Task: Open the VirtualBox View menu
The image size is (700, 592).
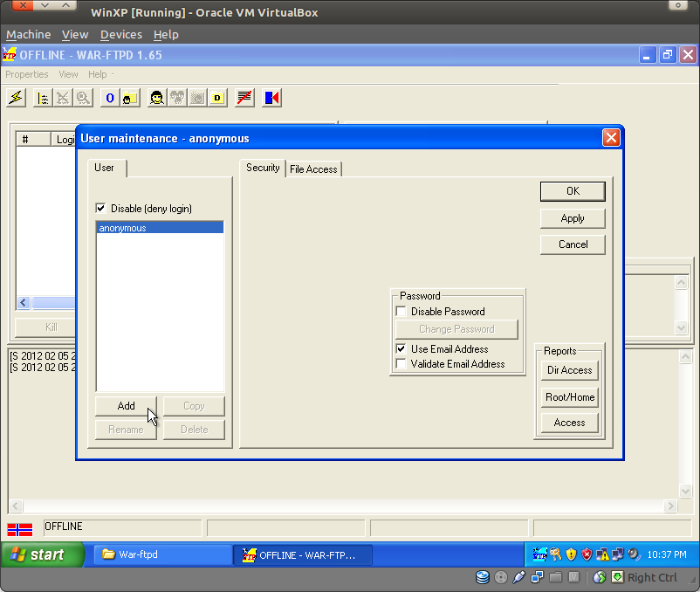Action: [75, 34]
